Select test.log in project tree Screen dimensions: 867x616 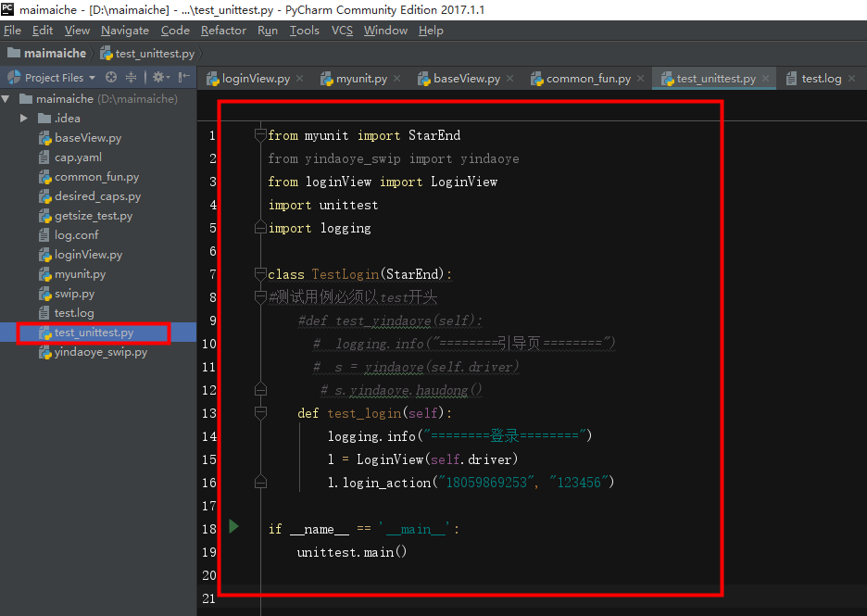click(73, 313)
